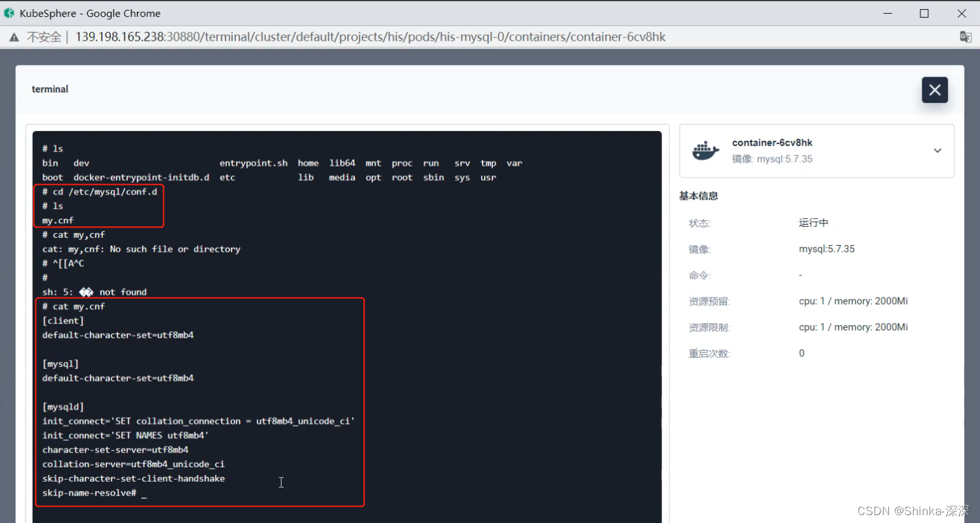The width and height of the screenshot is (980, 523).
Task: Click the resource limit cpu/memory value
Action: pos(853,327)
